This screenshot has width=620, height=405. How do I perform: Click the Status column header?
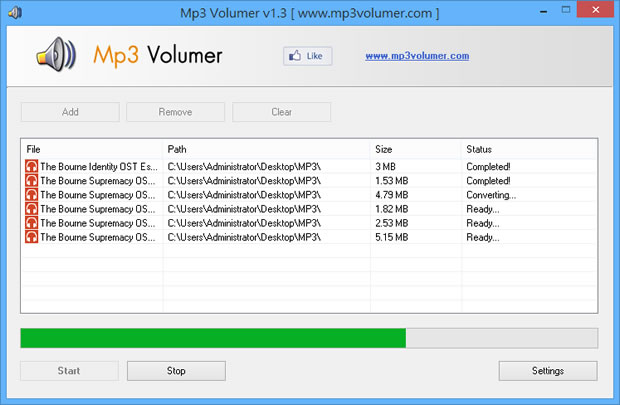[528, 149]
